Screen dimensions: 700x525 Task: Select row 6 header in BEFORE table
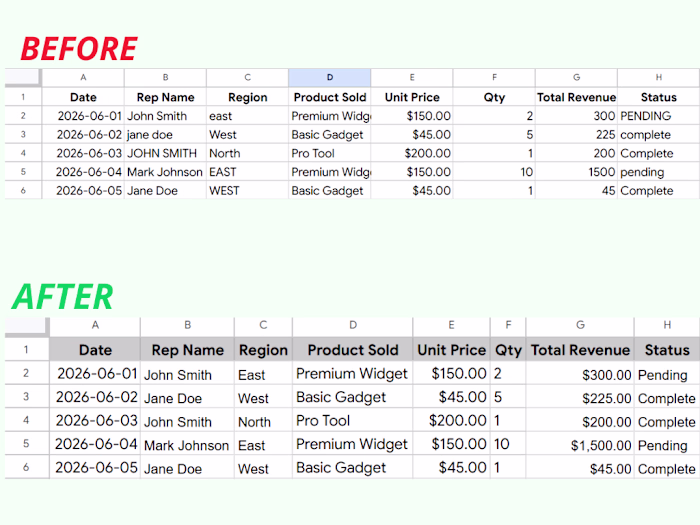click(x=23, y=191)
